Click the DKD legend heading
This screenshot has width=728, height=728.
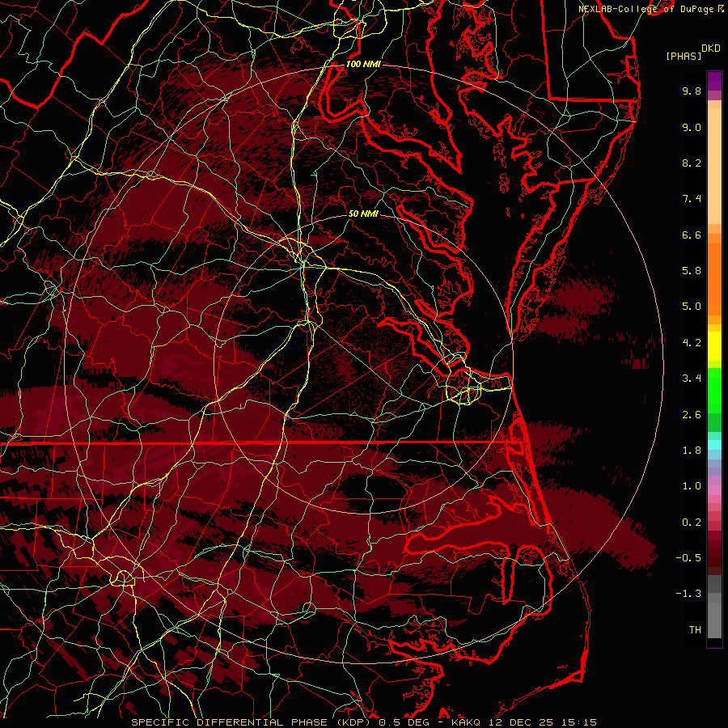tap(710, 49)
